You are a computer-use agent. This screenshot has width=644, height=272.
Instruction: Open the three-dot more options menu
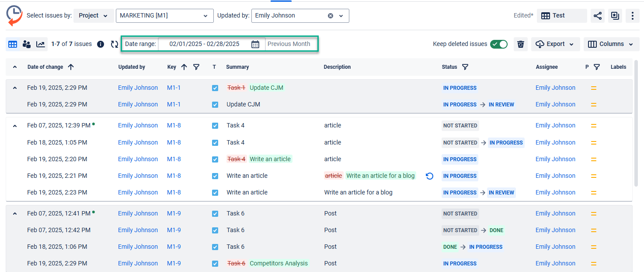click(x=633, y=16)
